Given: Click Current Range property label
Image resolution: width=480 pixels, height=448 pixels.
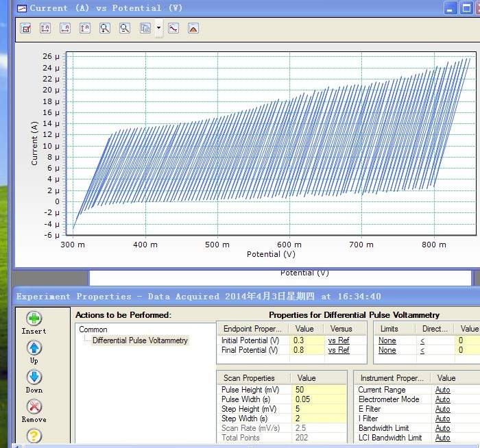Looking at the screenshot, I should (x=382, y=390).
